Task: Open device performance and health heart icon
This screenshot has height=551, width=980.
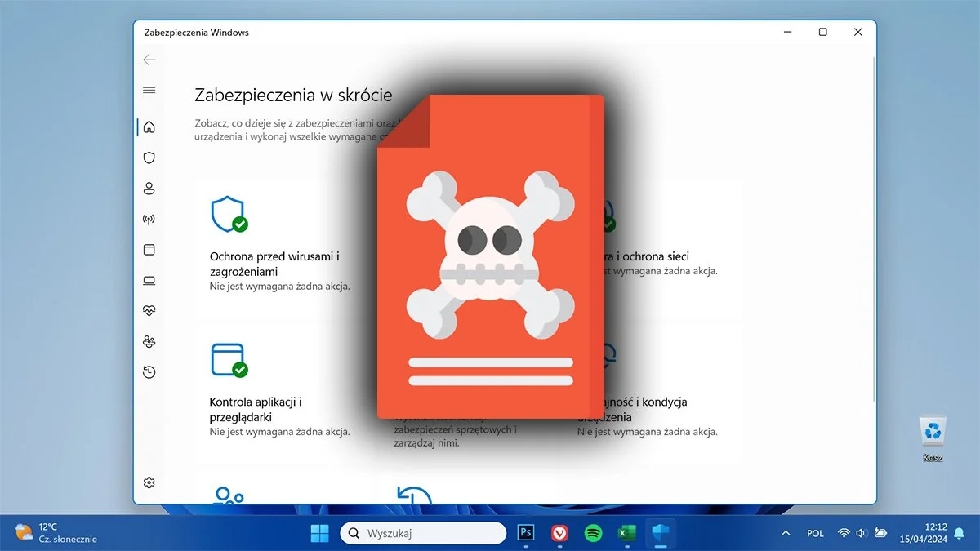Action: [149, 310]
